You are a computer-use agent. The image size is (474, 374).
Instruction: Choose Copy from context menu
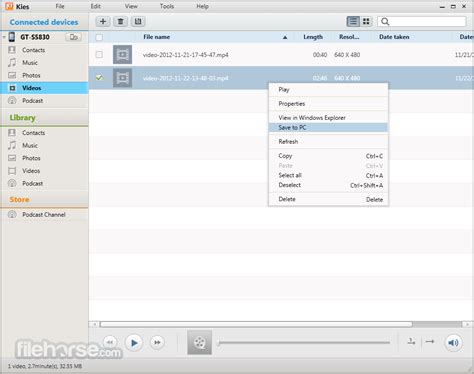pyautogui.click(x=328, y=156)
